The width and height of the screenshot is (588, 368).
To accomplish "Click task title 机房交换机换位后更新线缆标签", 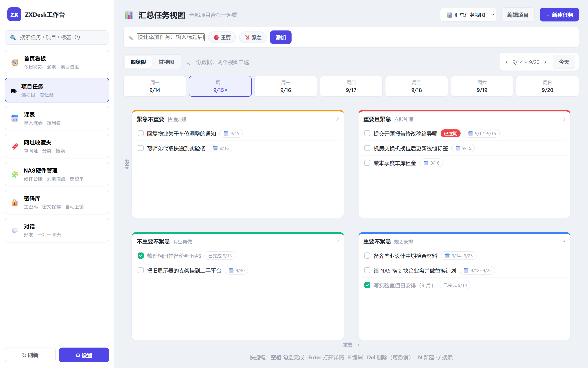I will (x=411, y=148).
